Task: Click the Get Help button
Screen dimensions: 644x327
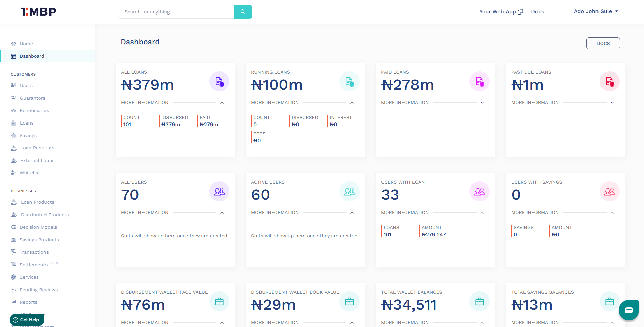Action: [x=27, y=319]
